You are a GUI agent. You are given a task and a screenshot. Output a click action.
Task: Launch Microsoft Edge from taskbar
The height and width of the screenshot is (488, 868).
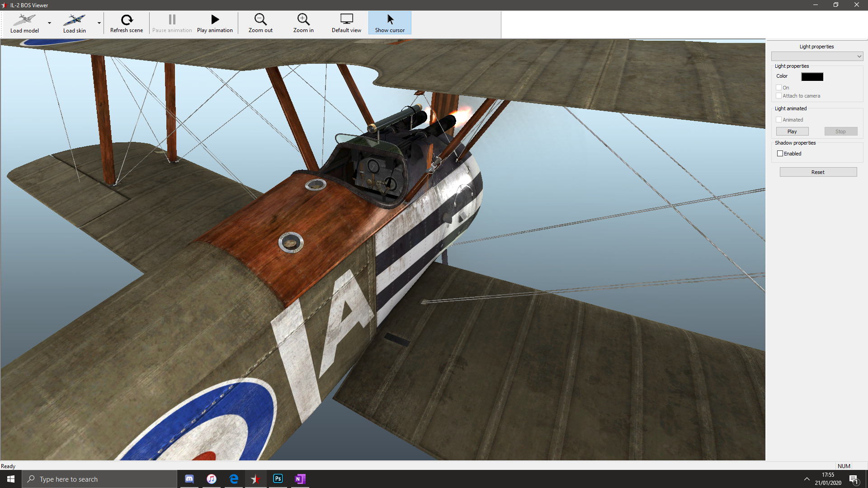pos(234,479)
